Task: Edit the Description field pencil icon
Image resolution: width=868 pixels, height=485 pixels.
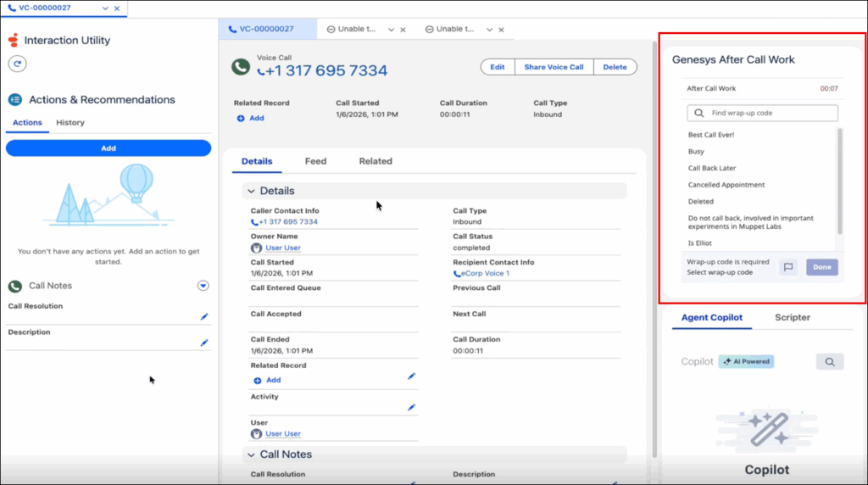Action: click(x=204, y=343)
